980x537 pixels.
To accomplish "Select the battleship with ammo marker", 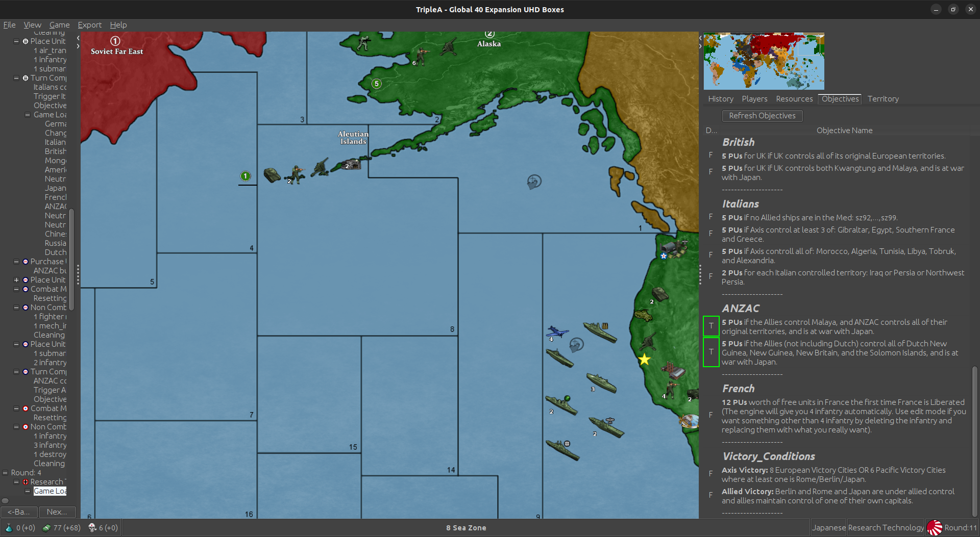I will (x=600, y=333).
